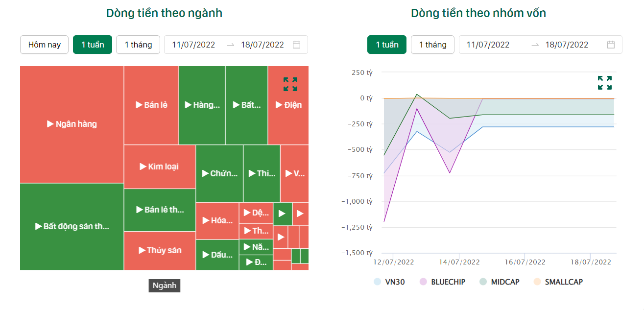Open the Dầu... treemap cell
This screenshot has width=644, height=310.
(x=217, y=255)
